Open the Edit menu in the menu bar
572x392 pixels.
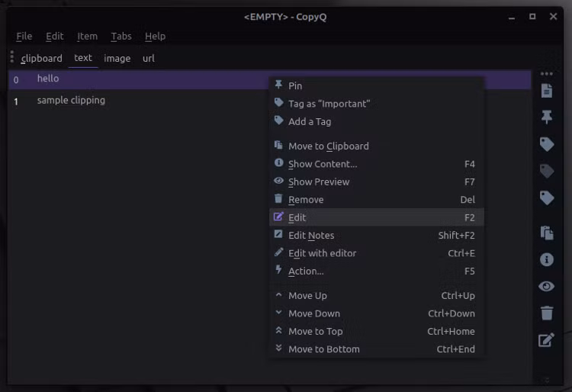pos(55,36)
